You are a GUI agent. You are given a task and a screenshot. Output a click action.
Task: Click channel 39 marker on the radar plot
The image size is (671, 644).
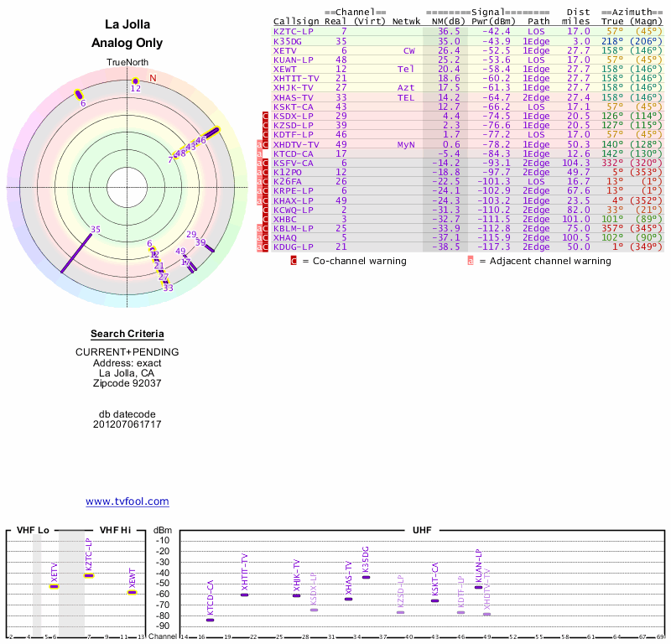(x=208, y=248)
